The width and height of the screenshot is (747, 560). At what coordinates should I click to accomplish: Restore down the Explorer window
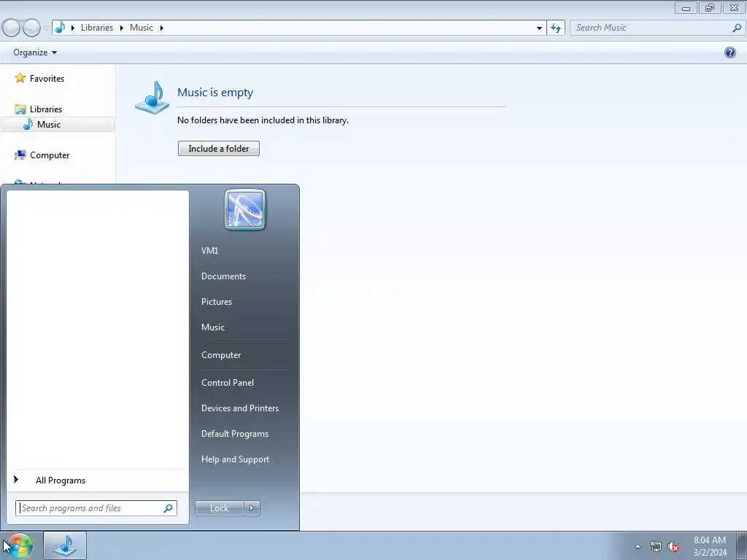point(710,7)
